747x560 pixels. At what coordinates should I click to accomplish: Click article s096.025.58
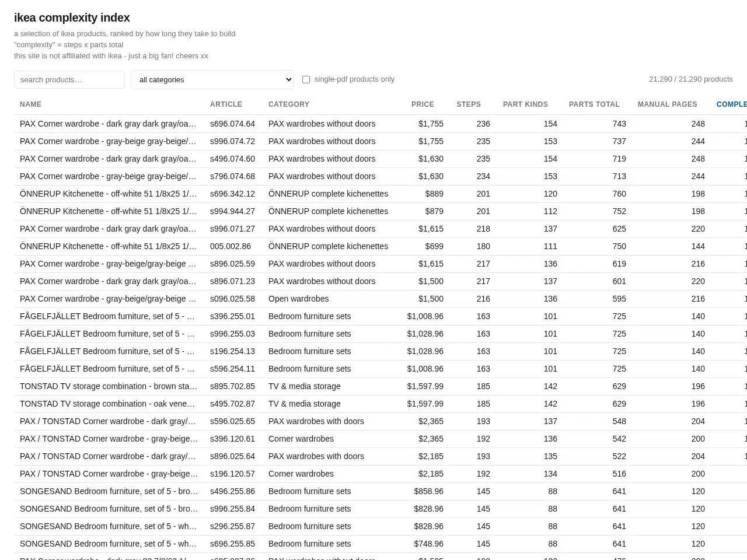tap(232, 299)
